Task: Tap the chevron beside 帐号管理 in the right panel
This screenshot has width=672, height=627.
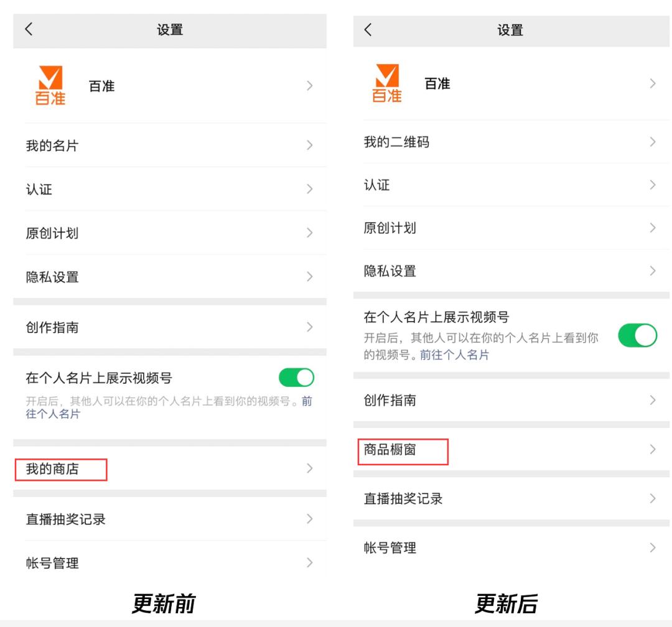Action: tap(652, 548)
